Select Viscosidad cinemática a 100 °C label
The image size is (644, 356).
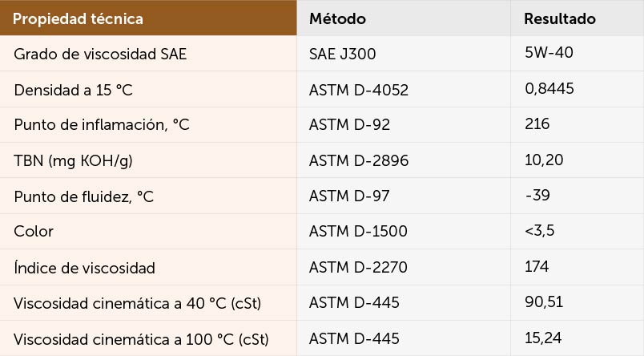(141, 339)
